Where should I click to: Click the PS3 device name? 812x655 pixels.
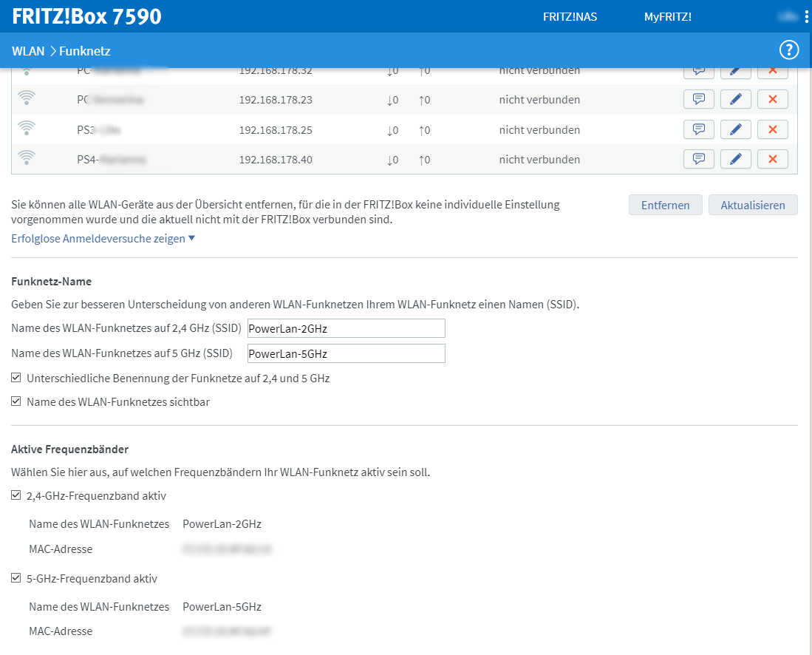98,129
